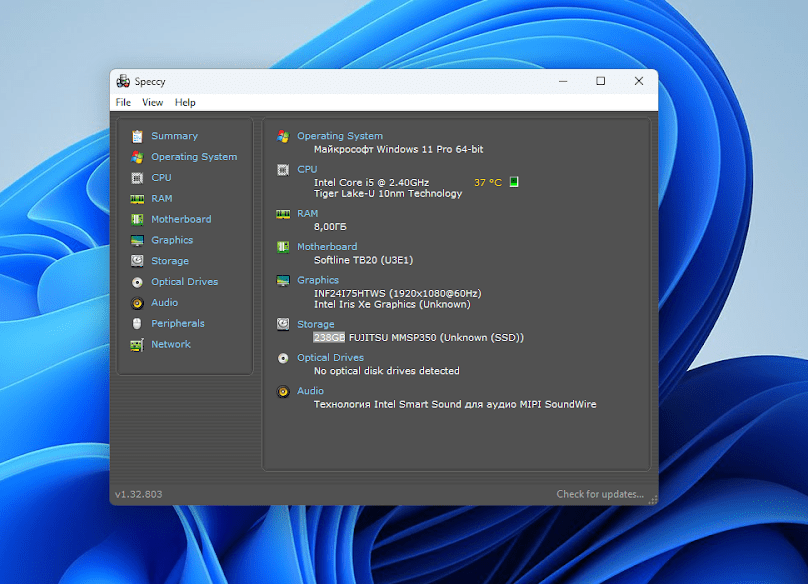The image size is (808, 584).
Task: Go to Operating System in sidebar
Action: (194, 157)
